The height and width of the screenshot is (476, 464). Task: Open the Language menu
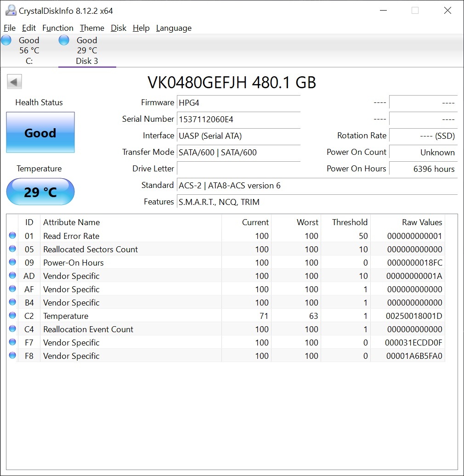tap(174, 28)
